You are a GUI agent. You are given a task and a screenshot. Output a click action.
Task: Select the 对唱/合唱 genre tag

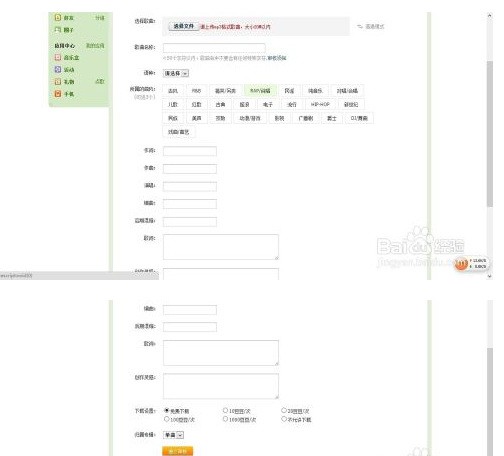point(347,91)
